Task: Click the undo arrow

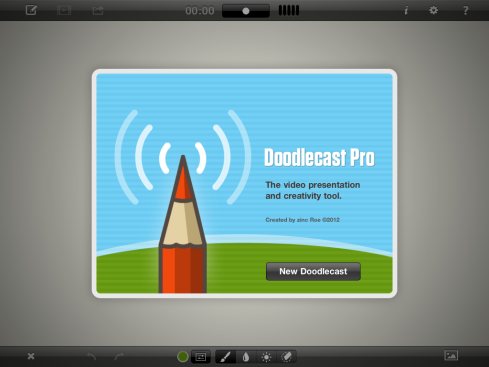Action: [91, 356]
